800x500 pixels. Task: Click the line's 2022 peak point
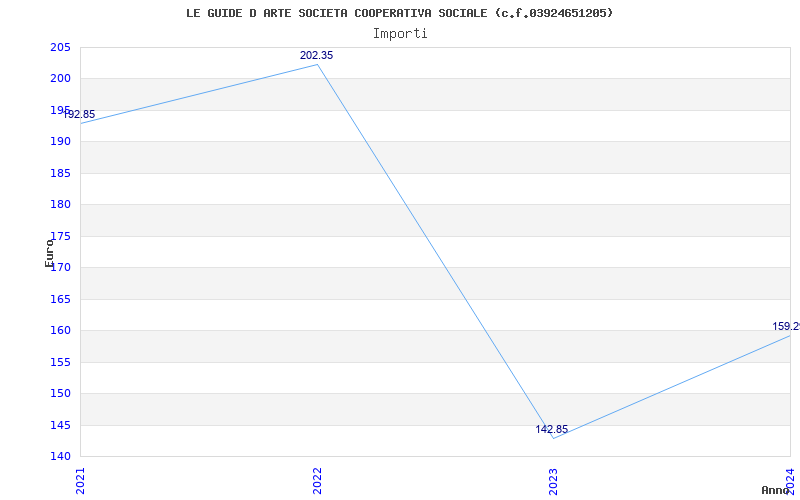[317, 64]
